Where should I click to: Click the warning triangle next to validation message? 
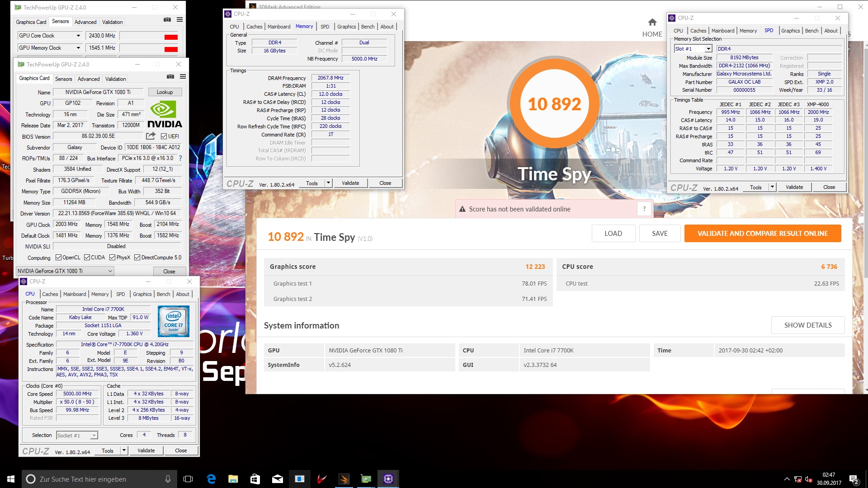[462, 209]
